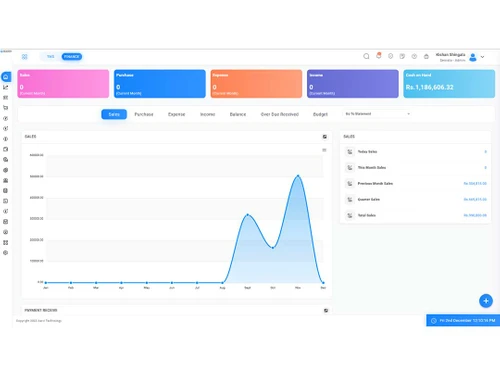
Task: Open the analytics line-chart sidebar icon
Action: [x=6, y=87]
